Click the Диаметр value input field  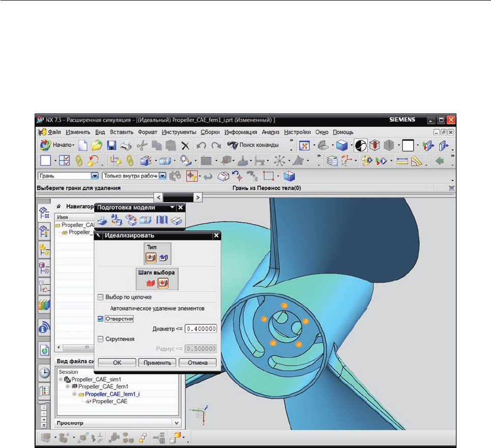click(x=200, y=329)
